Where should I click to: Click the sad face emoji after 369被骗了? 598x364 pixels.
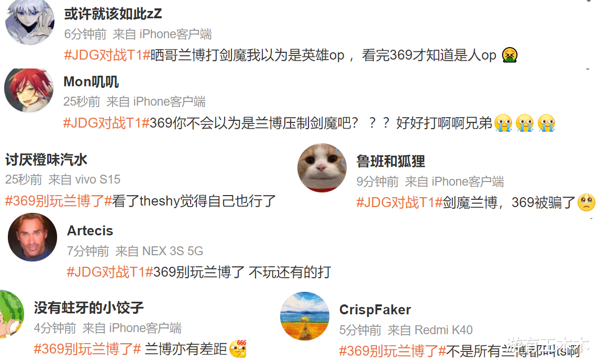586,202
